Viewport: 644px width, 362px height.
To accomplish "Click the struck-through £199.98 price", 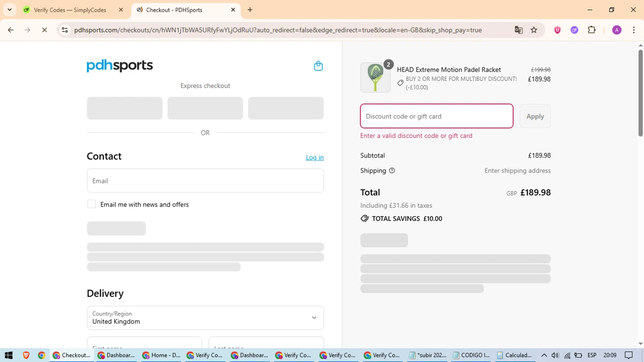I will (541, 70).
